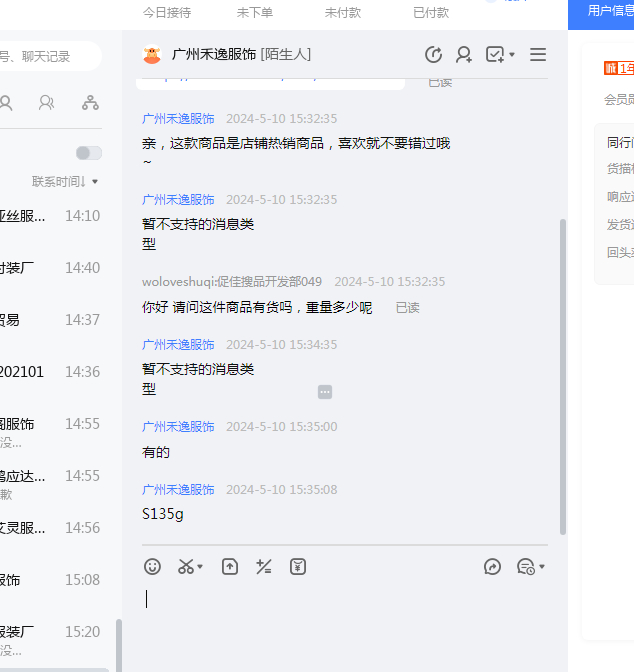Viewport: 634px width, 672px height.
Task: Click the circular history clock icon
Action: (x=433, y=55)
